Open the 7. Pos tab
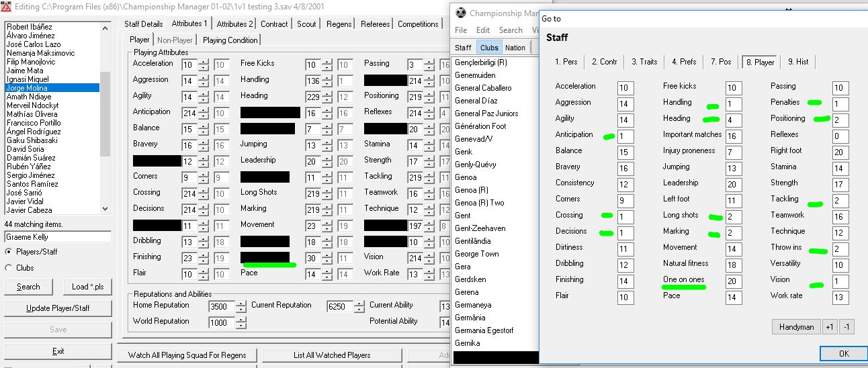This screenshot has height=368, width=868. coord(721,62)
